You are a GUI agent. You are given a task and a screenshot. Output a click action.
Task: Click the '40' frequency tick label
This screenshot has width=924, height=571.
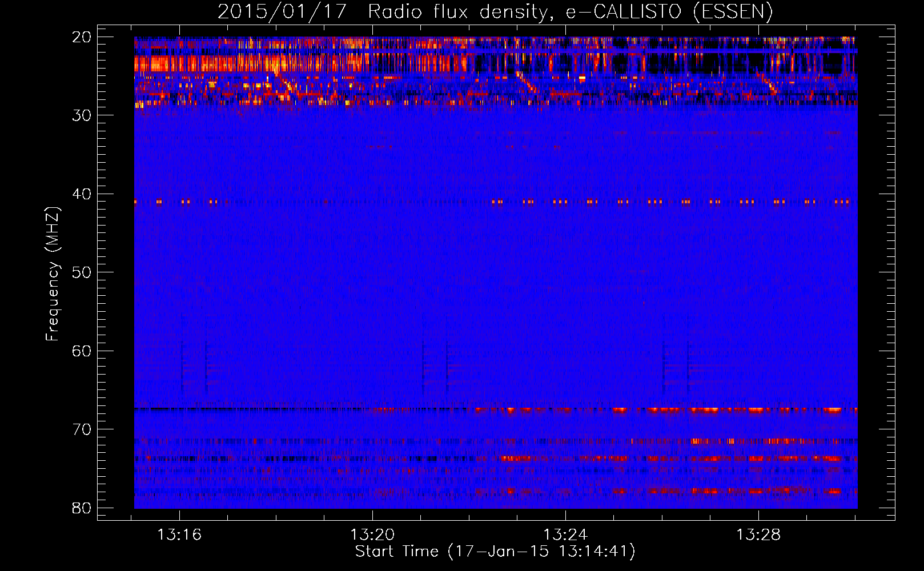82,194
